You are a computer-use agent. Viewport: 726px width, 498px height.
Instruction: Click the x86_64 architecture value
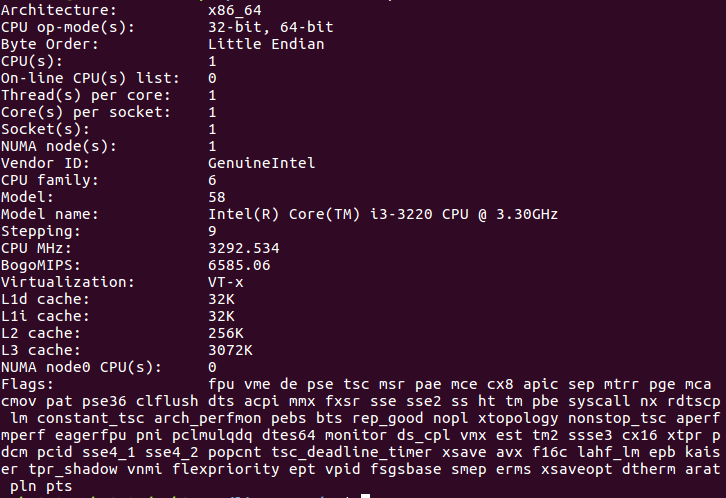235,10
